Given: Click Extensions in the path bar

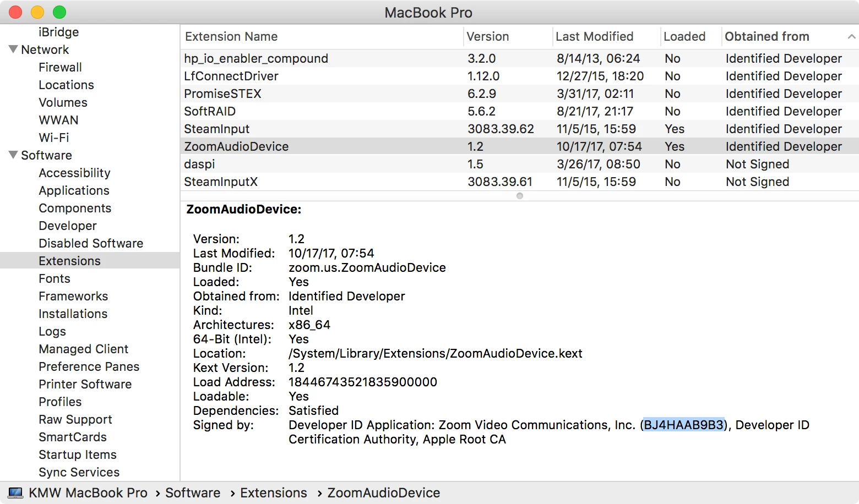Looking at the screenshot, I should 274,492.
